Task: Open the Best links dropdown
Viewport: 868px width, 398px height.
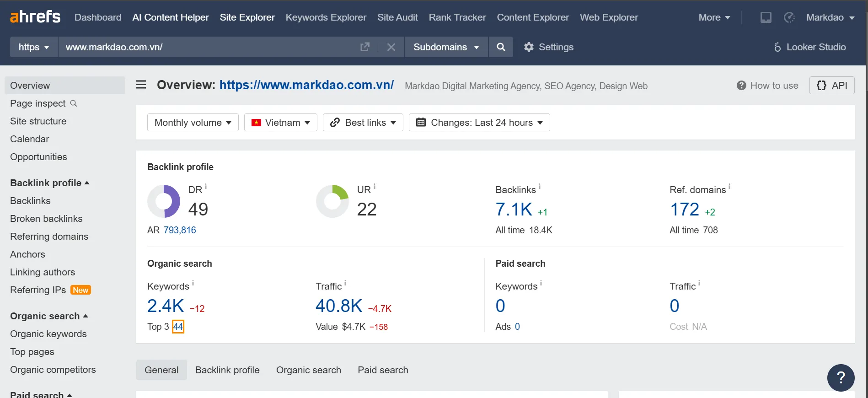Action: coord(363,123)
